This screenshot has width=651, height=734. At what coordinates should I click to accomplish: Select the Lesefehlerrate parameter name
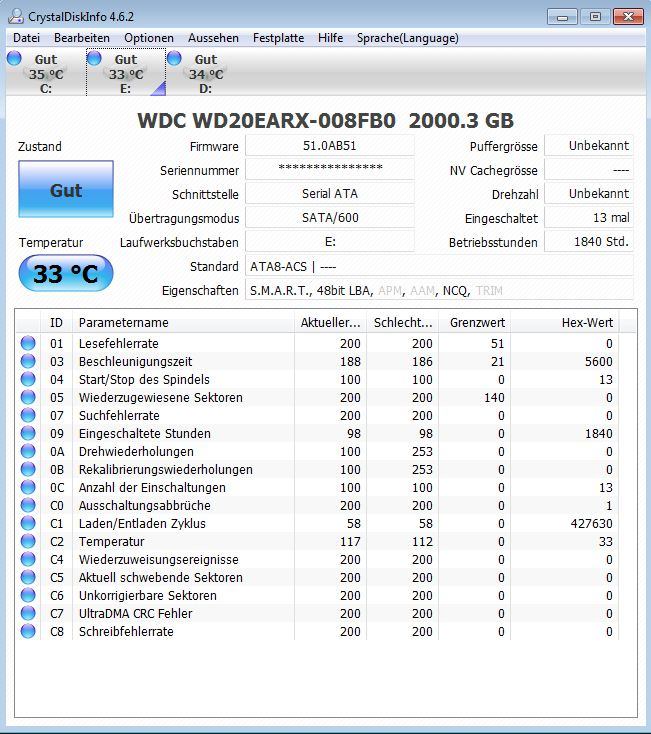(118, 344)
